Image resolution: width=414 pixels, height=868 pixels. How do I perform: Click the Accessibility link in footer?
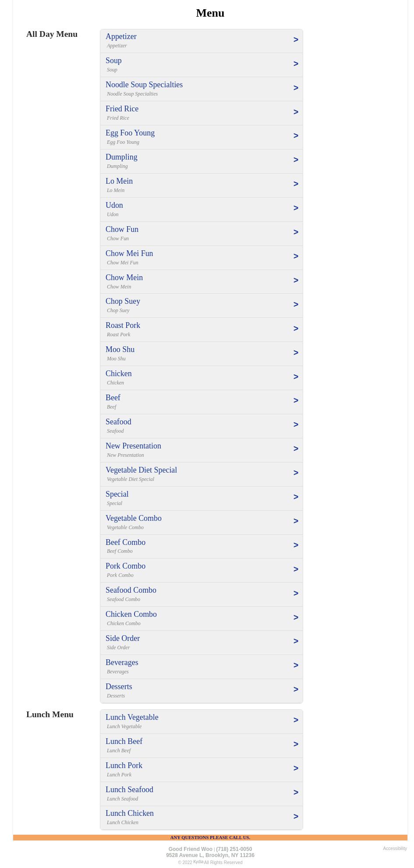tap(395, 849)
